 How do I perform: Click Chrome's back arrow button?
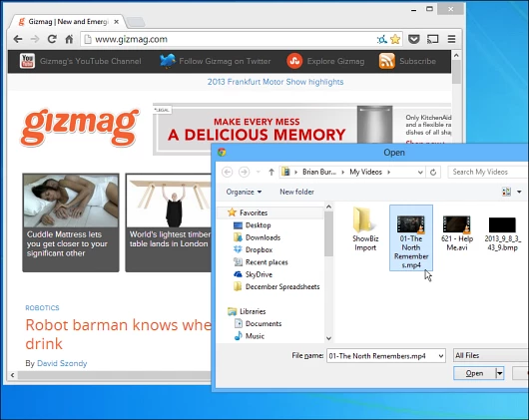coord(18,39)
